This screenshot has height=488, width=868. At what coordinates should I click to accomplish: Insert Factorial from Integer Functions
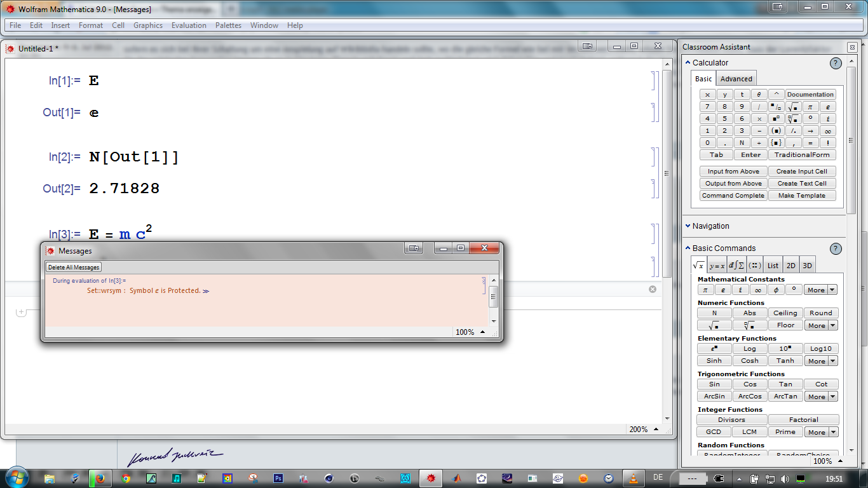click(804, 420)
